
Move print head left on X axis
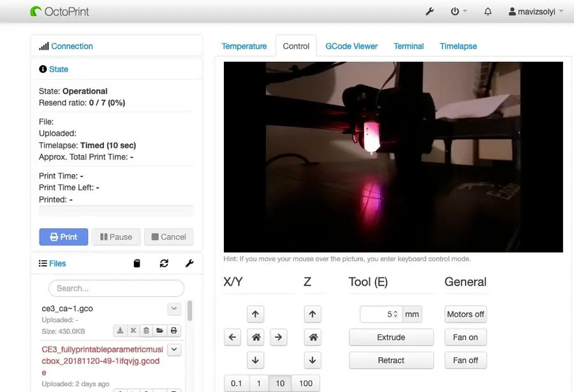(233, 337)
